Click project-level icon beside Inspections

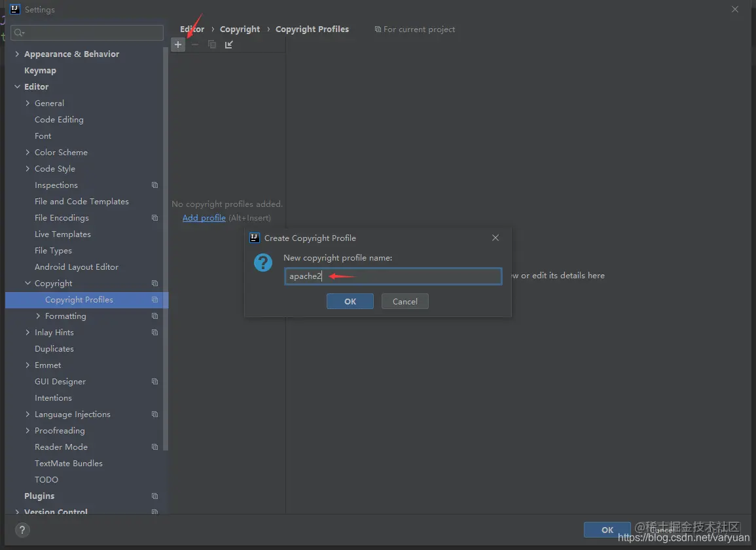point(154,185)
